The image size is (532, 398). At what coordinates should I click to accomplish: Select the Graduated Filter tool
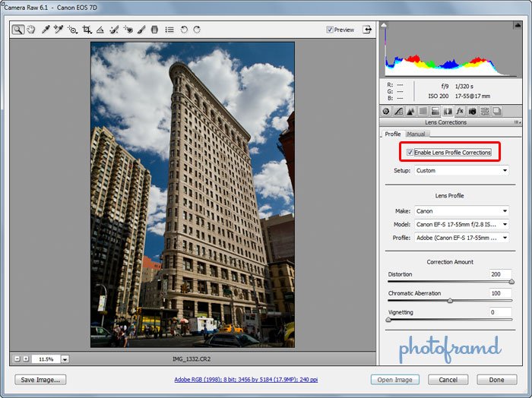coord(154,30)
